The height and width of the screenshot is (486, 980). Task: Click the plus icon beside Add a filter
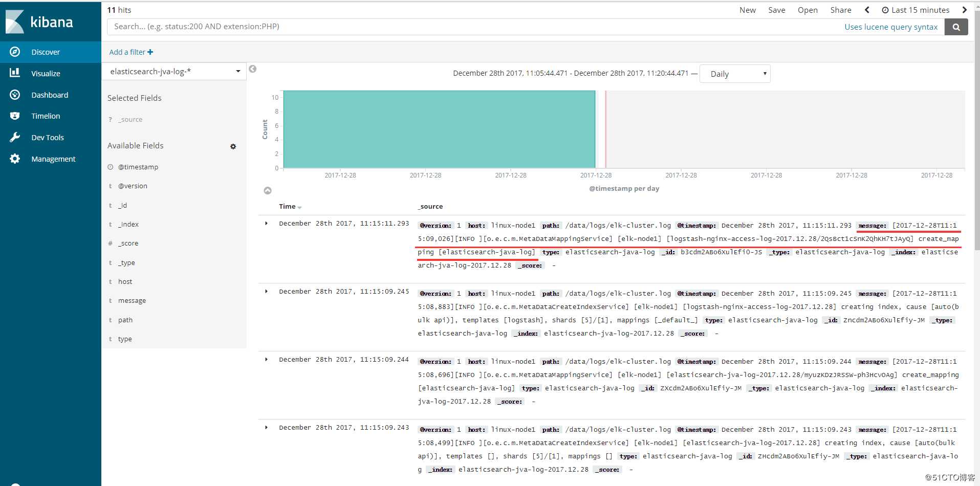[x=150, y=52]
